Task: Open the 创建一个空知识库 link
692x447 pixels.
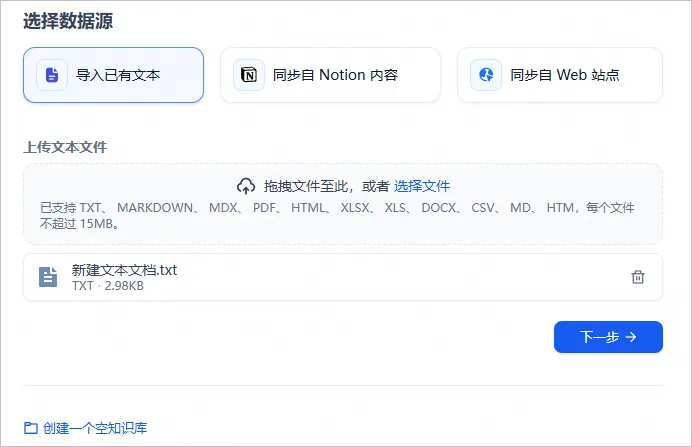Action: 95,428
